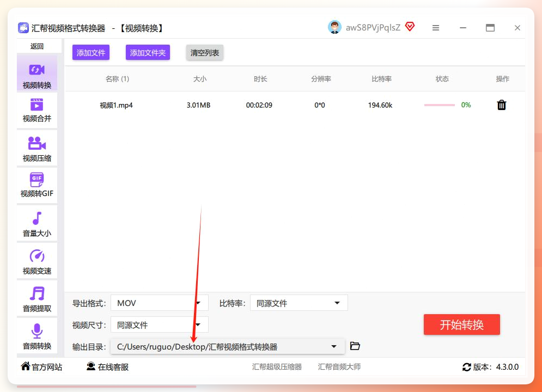Viewport: 542px width, 392px height.
Task: Click the user avatar picture
Action: pyautogui.click(x=334, y=27)
